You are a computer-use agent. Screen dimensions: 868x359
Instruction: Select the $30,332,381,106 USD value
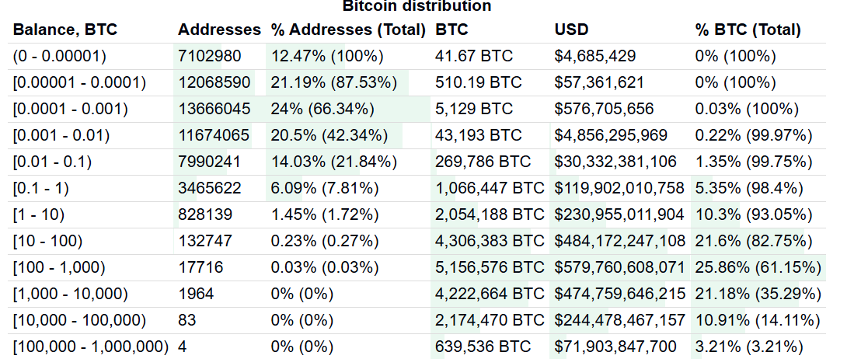pyautogui.click(x=615, y=162)
